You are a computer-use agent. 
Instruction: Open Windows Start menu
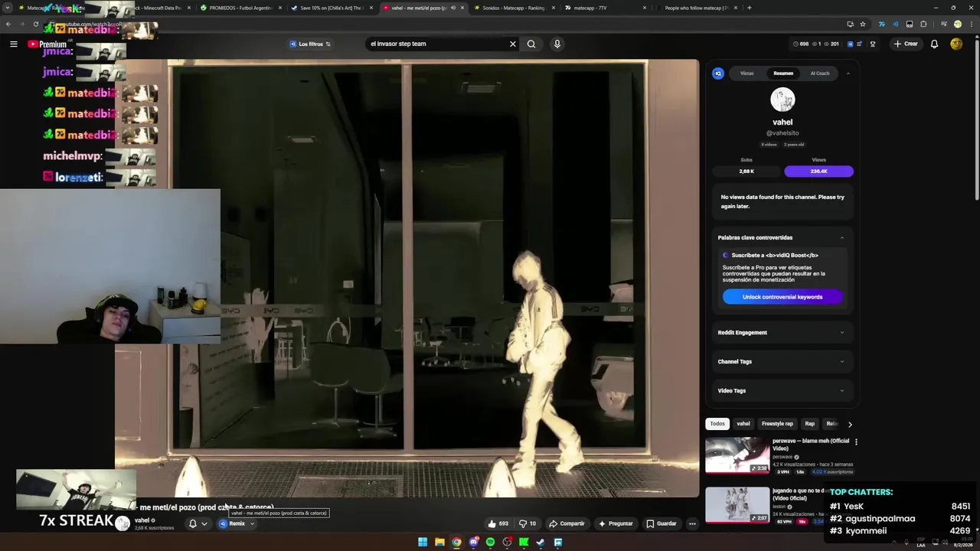tap(423, 543)
